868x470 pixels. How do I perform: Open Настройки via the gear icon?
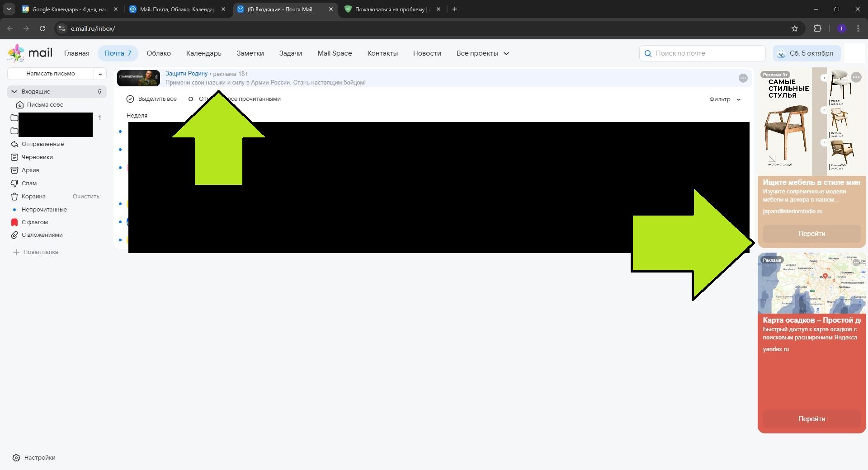tap(16, 457)
